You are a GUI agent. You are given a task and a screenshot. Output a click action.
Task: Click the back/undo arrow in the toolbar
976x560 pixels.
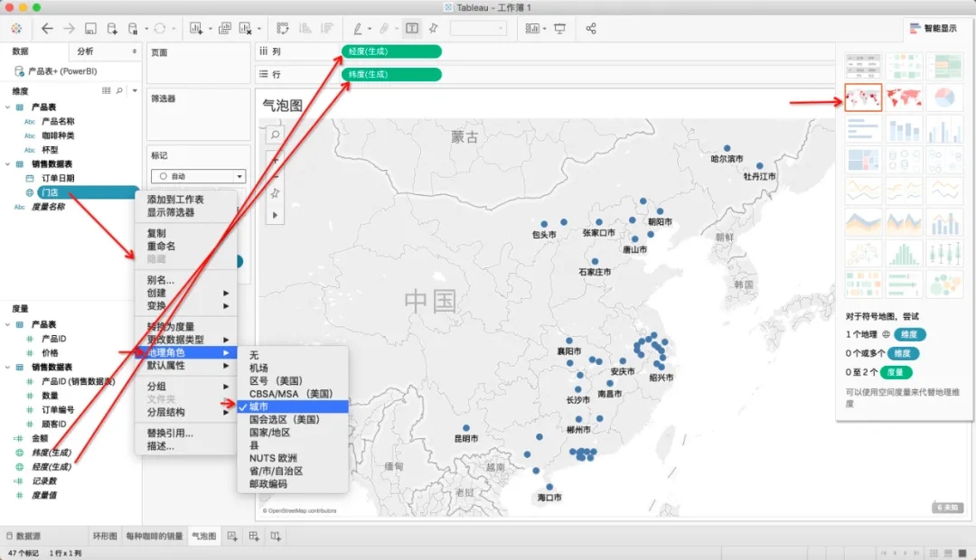tap(47, 28)
